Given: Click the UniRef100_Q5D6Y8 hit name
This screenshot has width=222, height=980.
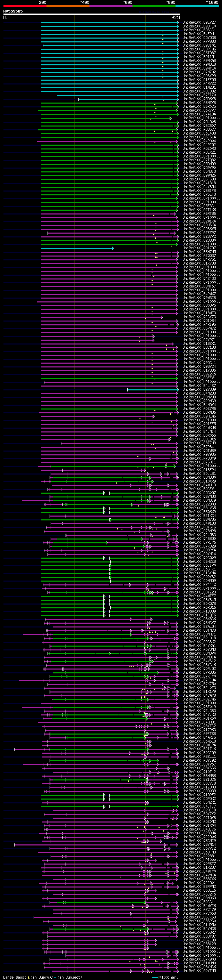Looking at the screenshot, I should [x=199, y=99].
